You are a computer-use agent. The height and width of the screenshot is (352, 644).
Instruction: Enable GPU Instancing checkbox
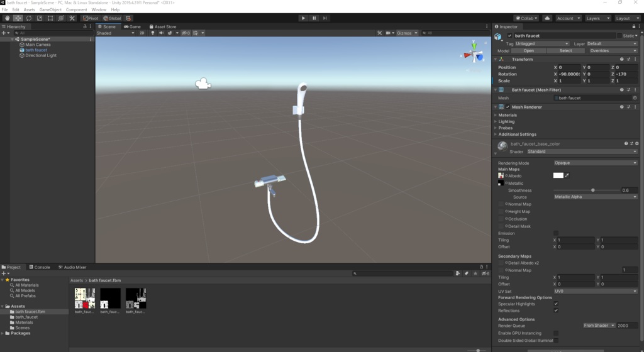click(556, 333)
